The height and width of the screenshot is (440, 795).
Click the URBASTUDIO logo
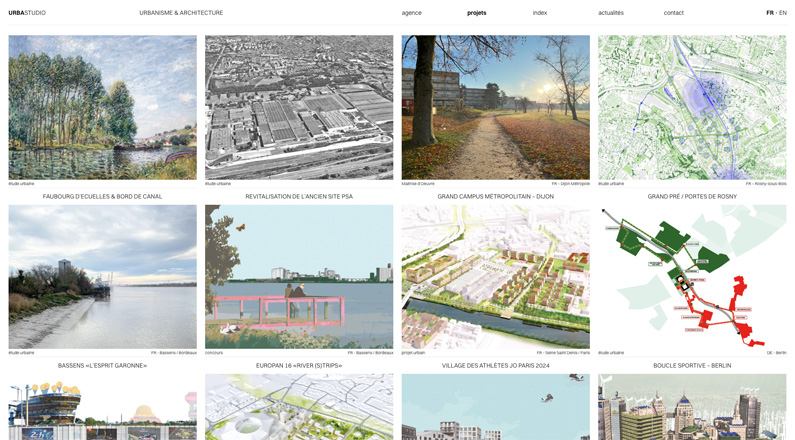pyautogui.click(x=27, y=13)
